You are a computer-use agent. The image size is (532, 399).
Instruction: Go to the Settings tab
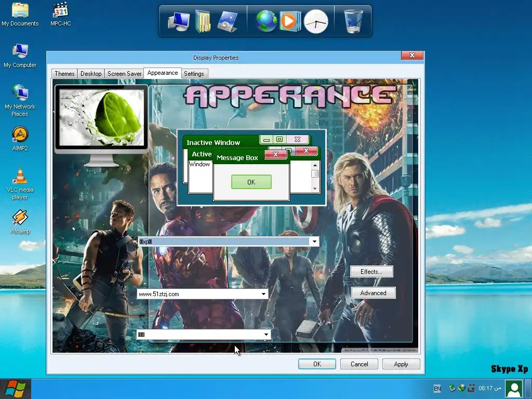click(194, 74)
